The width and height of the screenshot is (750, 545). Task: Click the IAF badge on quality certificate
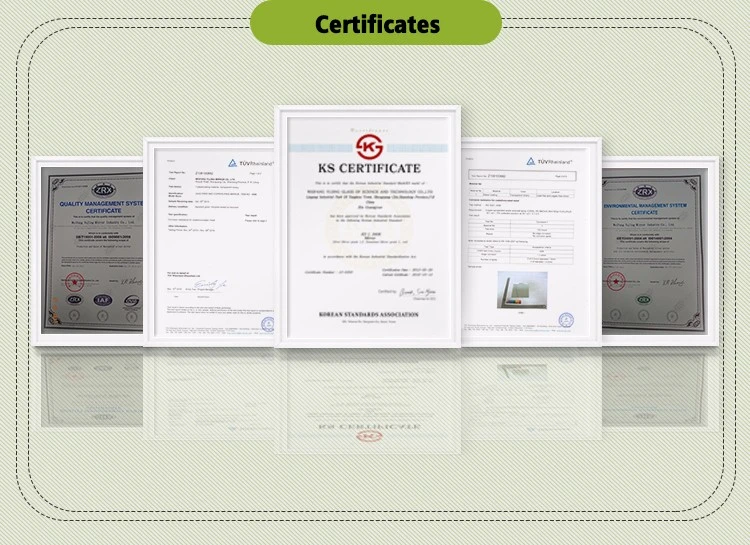pyautogui.click(x=102, y=300)
